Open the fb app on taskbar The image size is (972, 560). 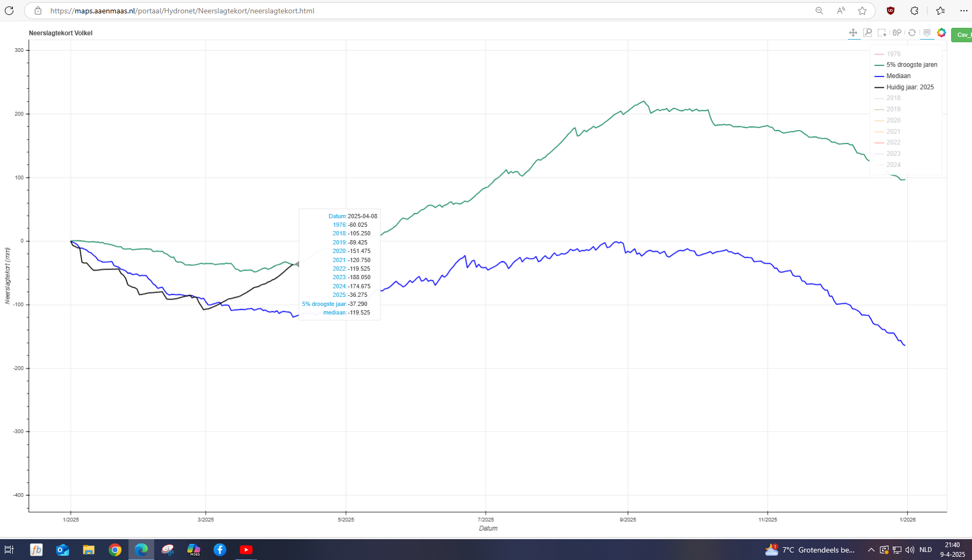tap(36, 550)
